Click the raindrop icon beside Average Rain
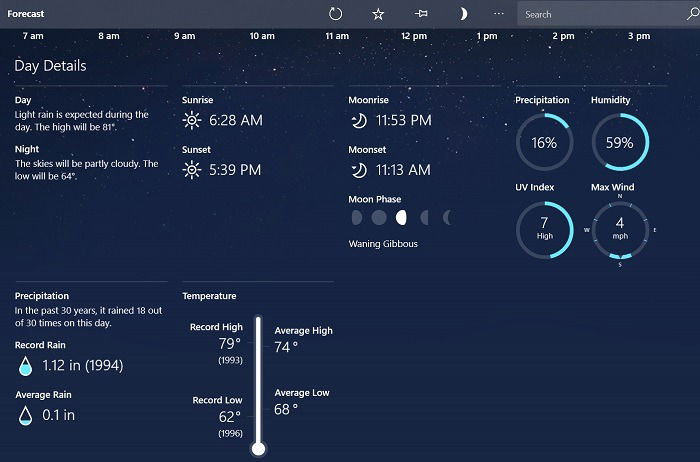This screenshot has height=462, width=700. tap(25, 415)
